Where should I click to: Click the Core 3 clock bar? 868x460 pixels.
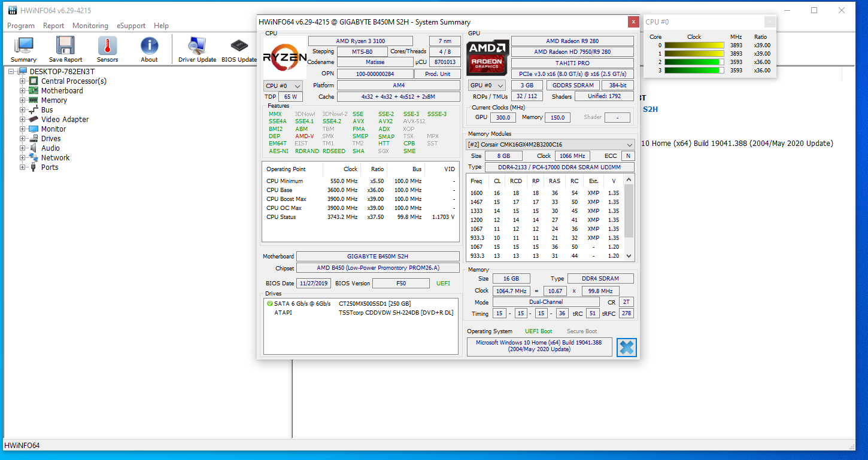tap(694, 70)
